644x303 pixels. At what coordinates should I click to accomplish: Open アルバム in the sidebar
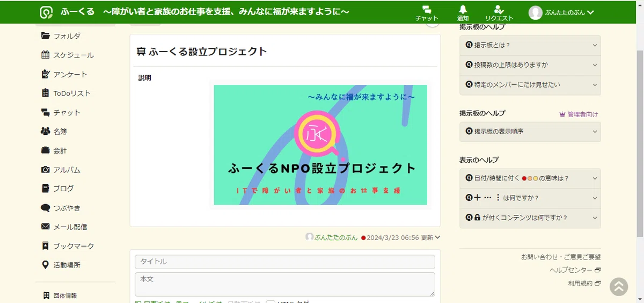tap(61, 170)
